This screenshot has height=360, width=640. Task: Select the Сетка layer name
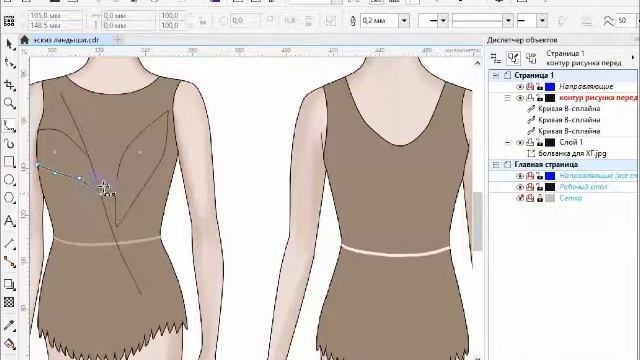click(x=570, y=198)
